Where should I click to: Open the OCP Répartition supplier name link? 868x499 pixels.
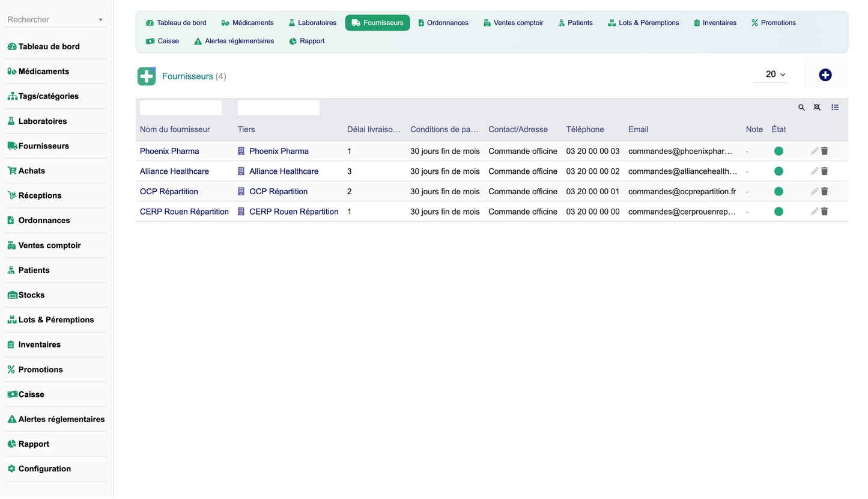[x=169, y=192]
